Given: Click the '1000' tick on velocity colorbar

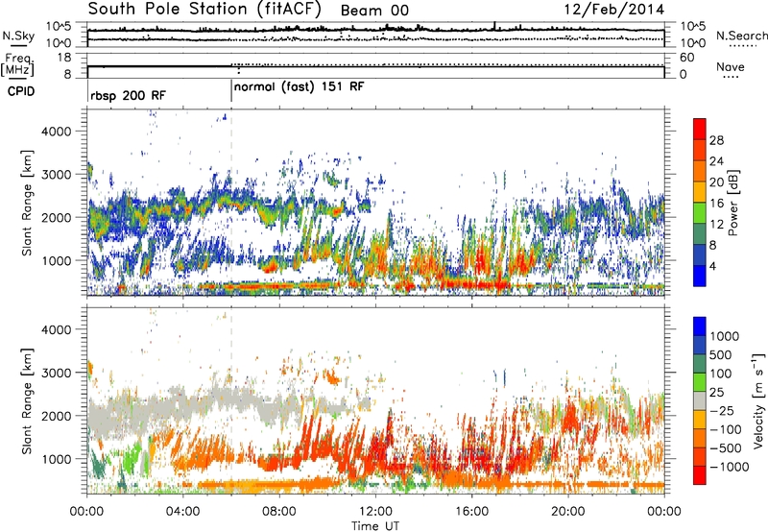Looking at the screenshot, I should 725,336.
